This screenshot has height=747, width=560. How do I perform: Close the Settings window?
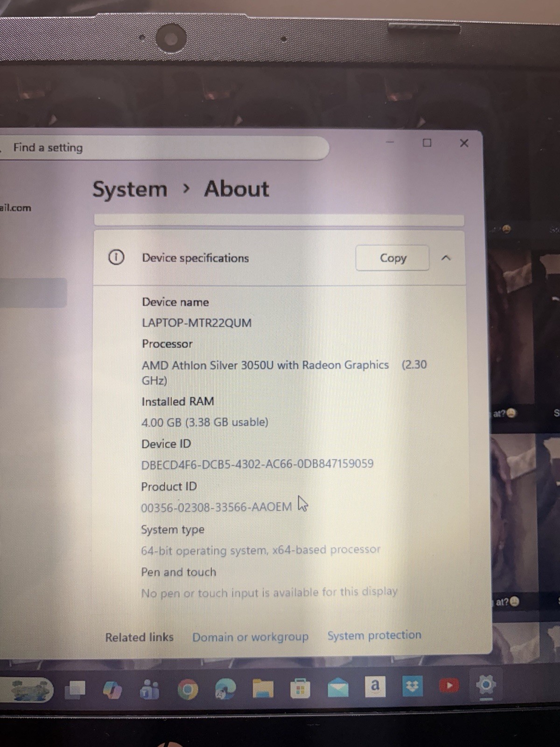point(464,143)
